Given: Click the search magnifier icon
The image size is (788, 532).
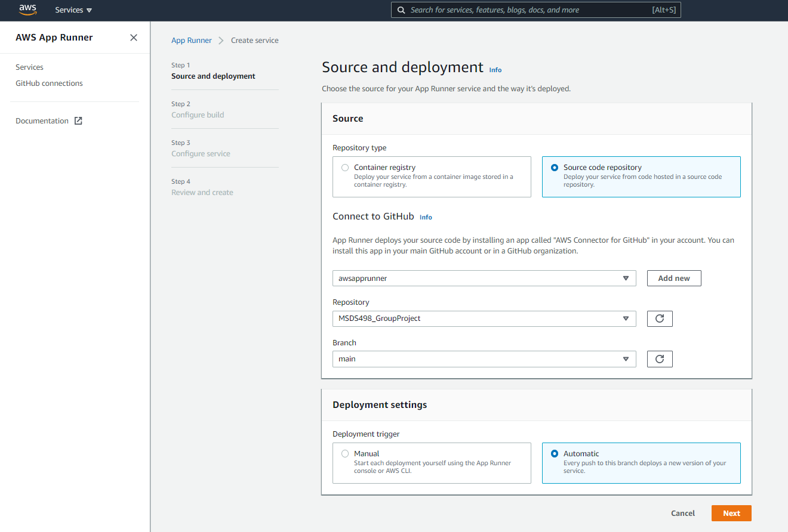Looking at the screenshot, I should (401, 10).
